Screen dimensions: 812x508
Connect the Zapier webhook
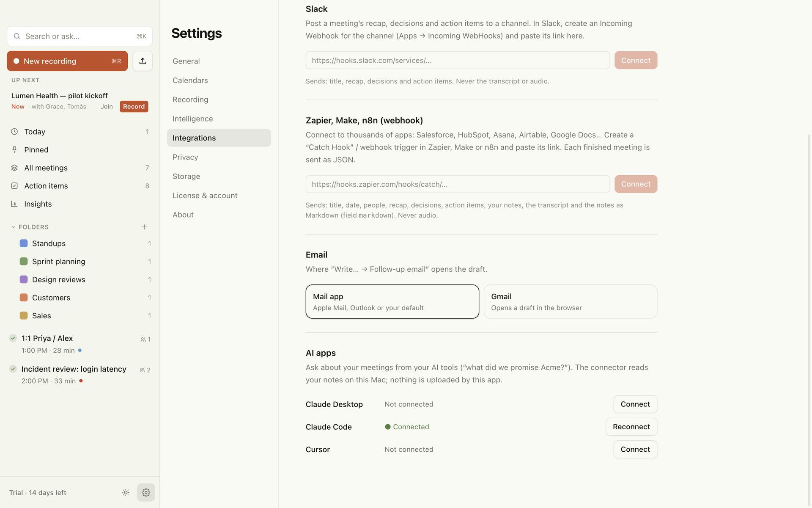point(636,184)
